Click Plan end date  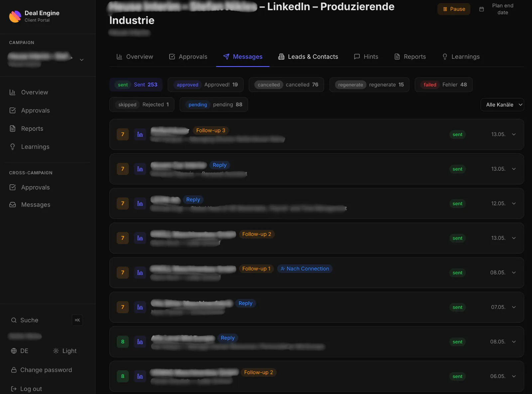[x=503, y=9]
